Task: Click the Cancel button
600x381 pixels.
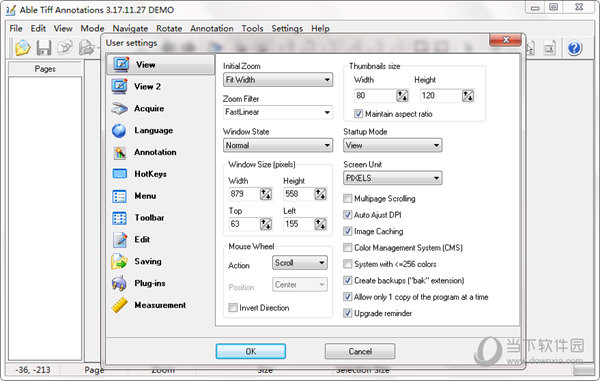Action: coord(360,351)
